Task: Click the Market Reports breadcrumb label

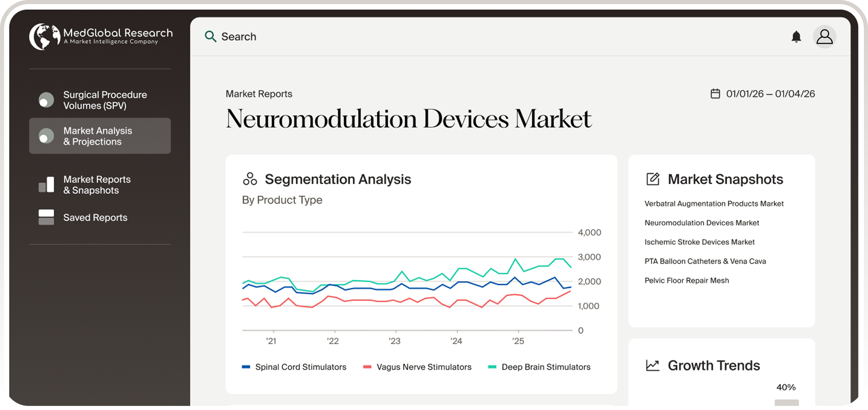Action: coord(259,94)
